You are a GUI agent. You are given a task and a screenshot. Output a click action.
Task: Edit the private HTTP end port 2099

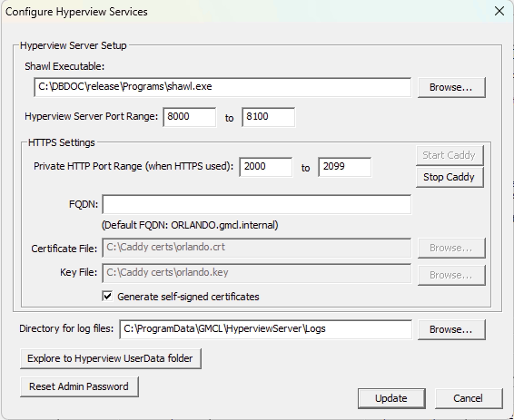click(x=344, y=167)
